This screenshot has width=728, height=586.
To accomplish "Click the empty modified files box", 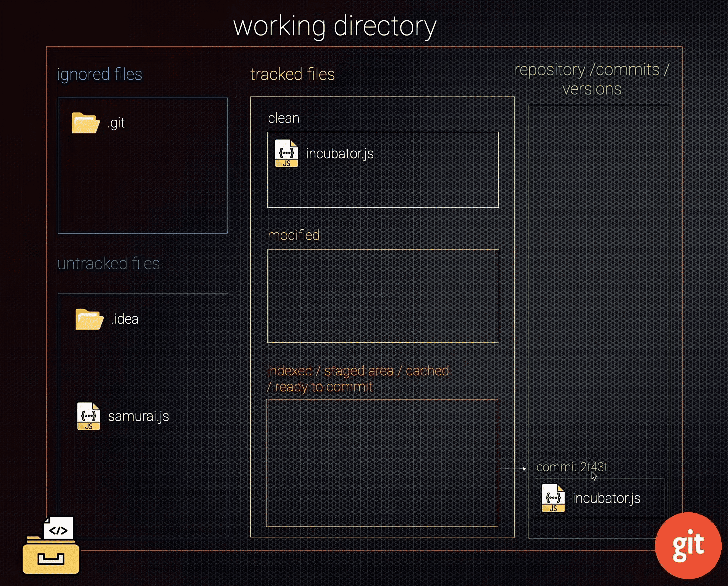I will [383, 296].
